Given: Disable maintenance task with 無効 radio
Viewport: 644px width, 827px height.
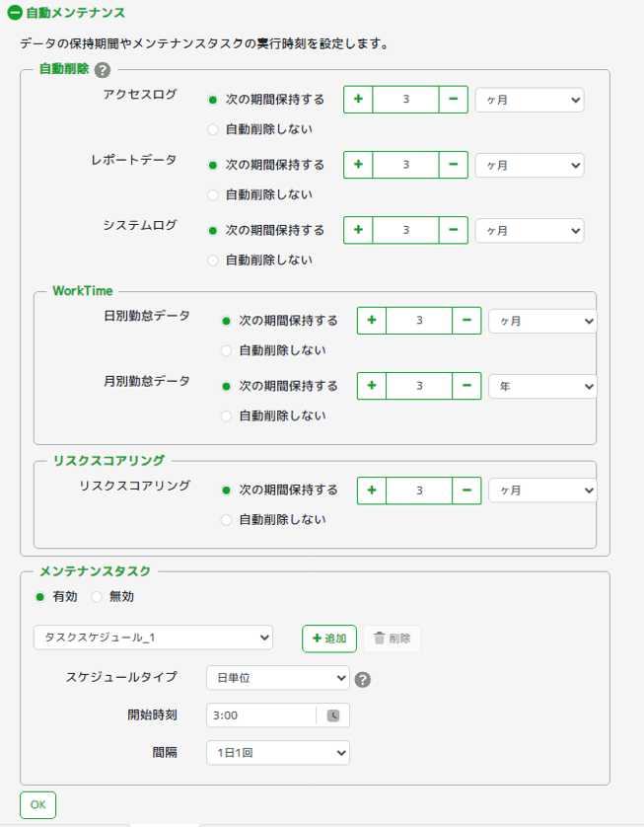Looking at the screenshot, I should coord(97,597).
